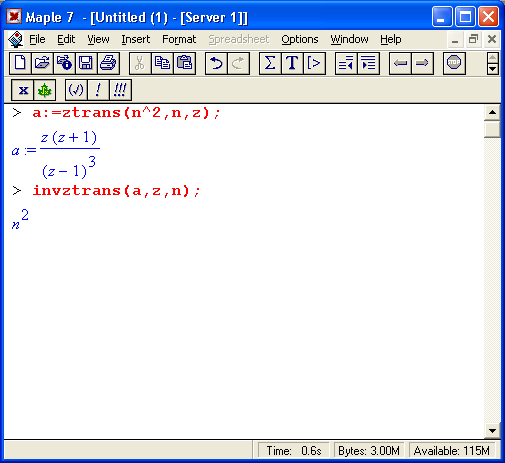Image resolution: width=505 pixels, height=463 pixels.
Task: Toggle Maple leaf input mode button
Action: [44, 90]
